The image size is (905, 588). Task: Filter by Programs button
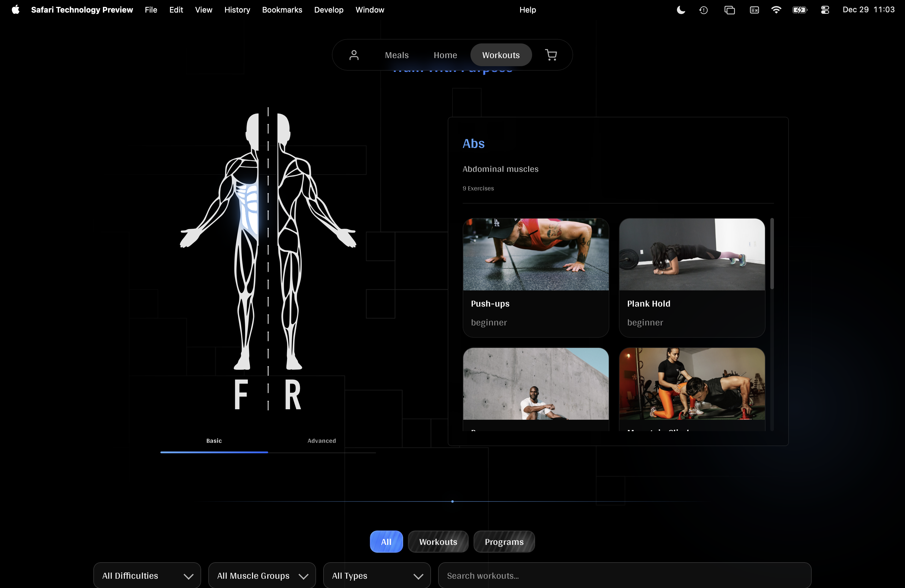point(504,542)
